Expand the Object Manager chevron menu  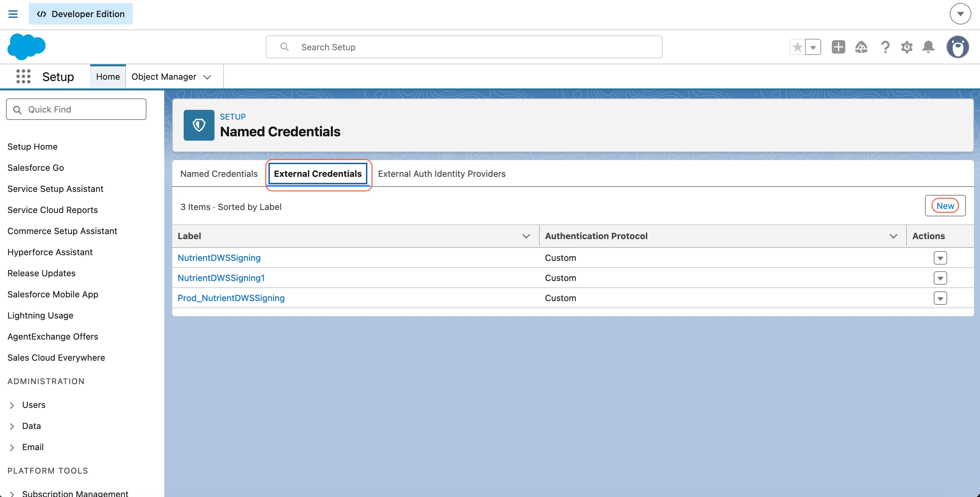tap(207, 77)
